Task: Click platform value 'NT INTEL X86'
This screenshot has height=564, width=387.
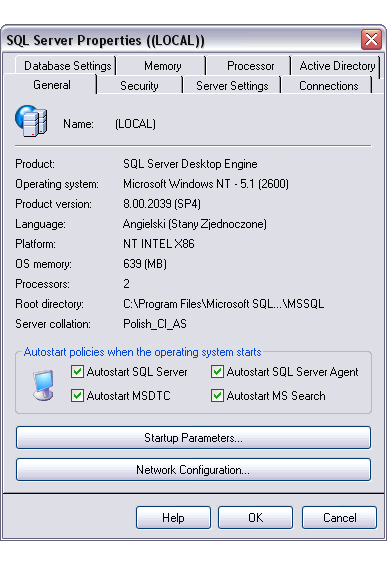Action: (x=159, y=244)
